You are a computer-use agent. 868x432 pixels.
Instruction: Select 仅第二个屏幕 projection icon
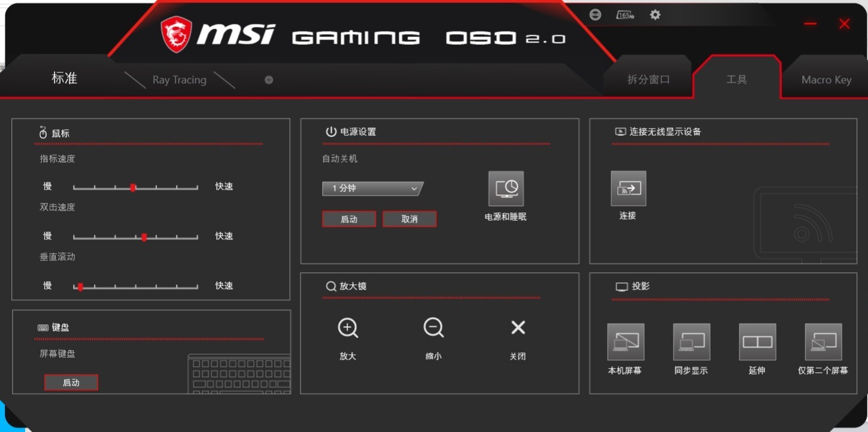point(823,342)
